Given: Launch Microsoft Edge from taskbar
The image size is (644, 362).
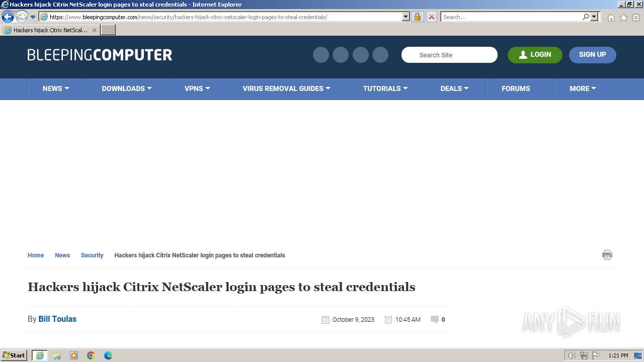Looking at the screenshot, I should (x=108, y=355).
